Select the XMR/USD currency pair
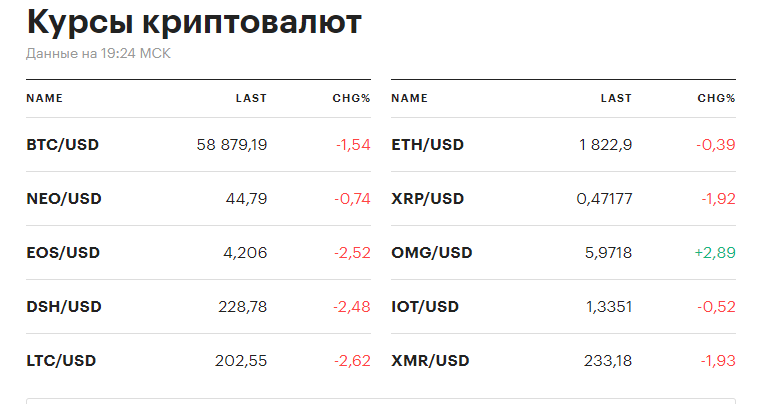 click(x=430, y=361)
